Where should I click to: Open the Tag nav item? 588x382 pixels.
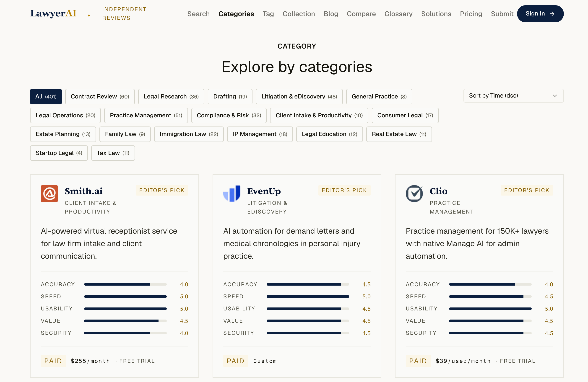click(268, 14)
